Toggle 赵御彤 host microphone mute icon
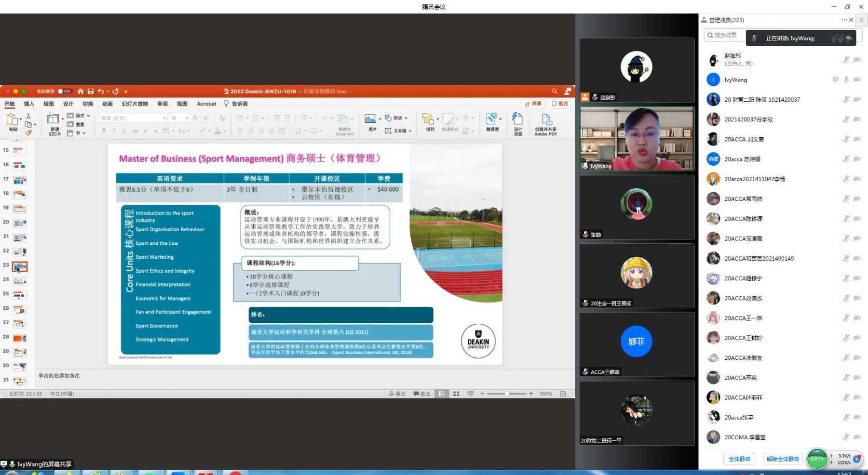 [846, 60]
